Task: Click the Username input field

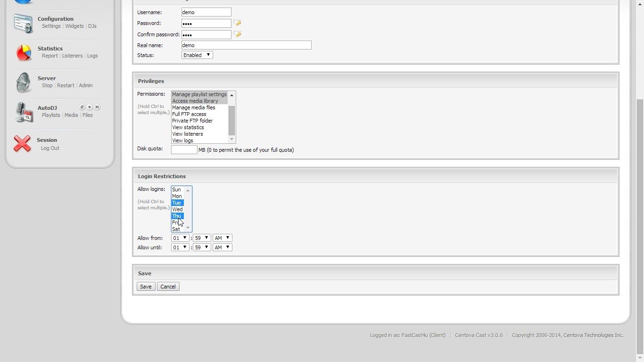Action: coord(206,12)
